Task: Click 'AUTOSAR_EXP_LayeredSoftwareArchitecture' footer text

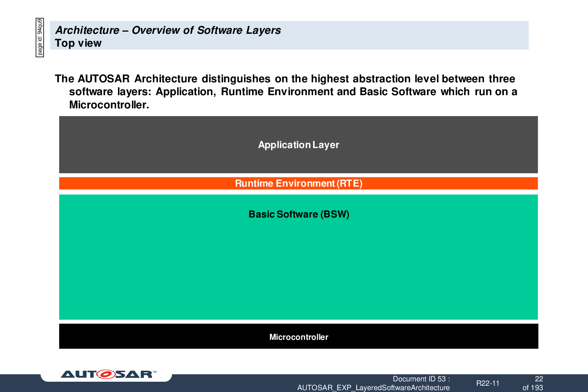Action: [x=373, y=388]
